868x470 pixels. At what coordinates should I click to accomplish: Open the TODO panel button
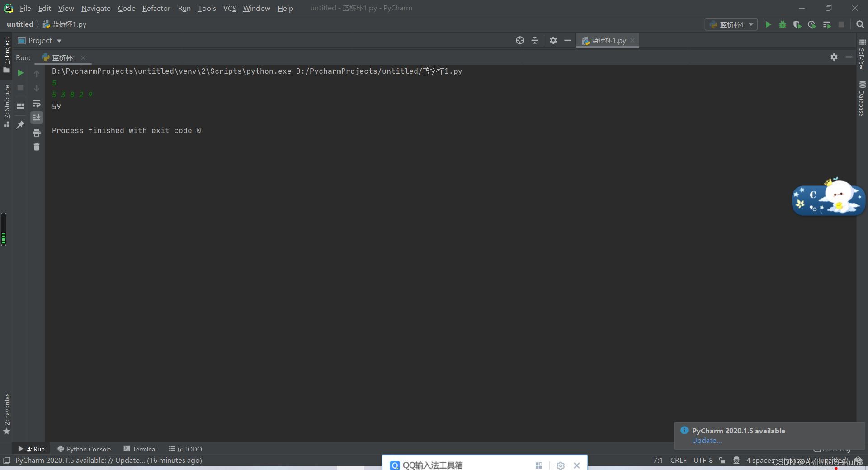click(189, 449)
